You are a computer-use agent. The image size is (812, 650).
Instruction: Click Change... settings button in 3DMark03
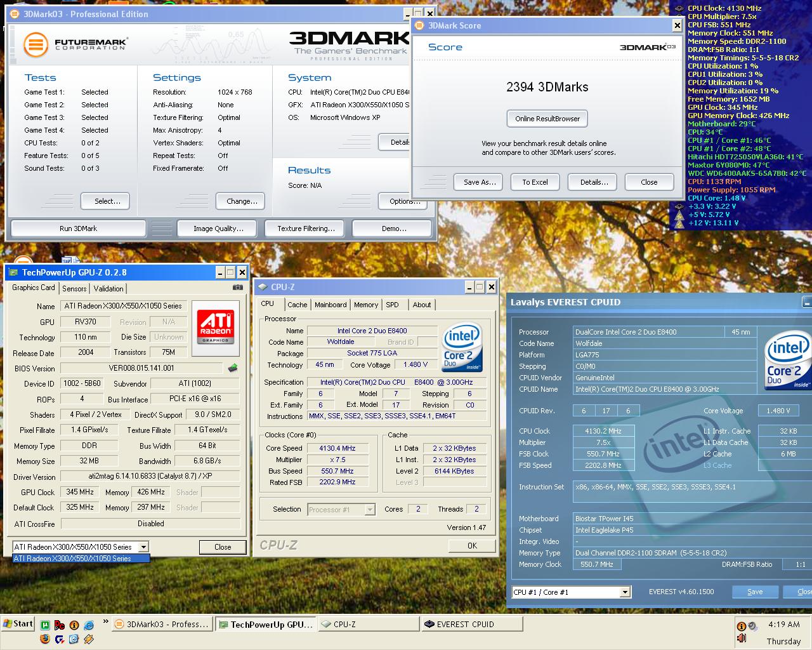[242, 201]
